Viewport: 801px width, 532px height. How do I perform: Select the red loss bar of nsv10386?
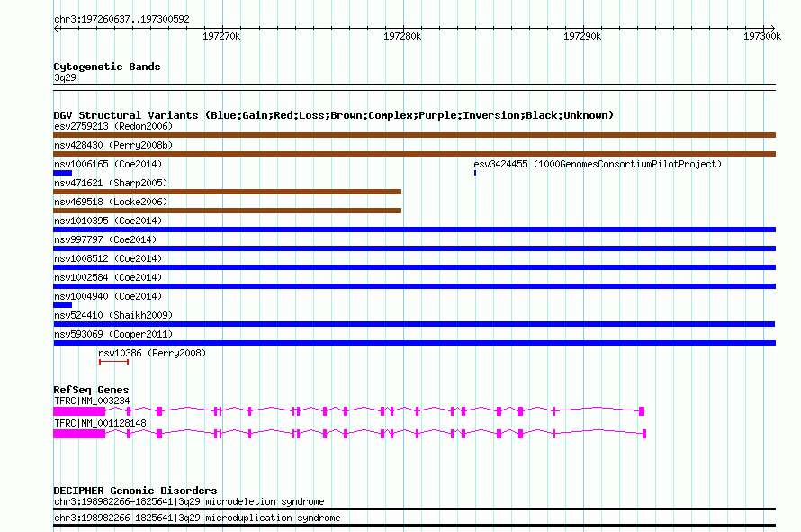(114, 362)
